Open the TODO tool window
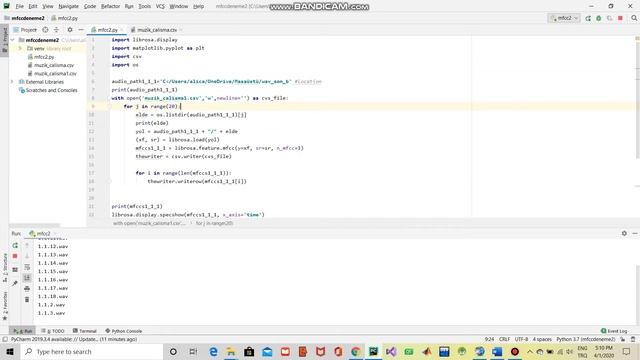 coord(53,331)
